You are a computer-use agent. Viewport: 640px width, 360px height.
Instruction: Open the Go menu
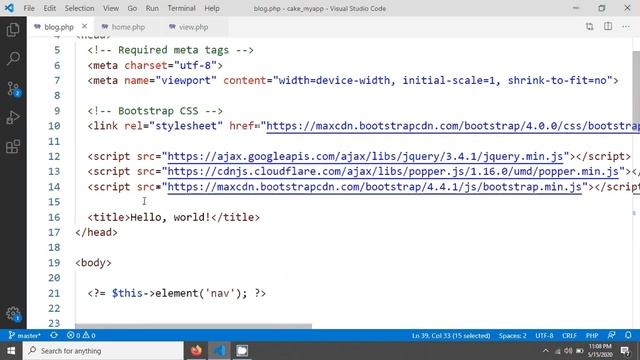(132, 8)
